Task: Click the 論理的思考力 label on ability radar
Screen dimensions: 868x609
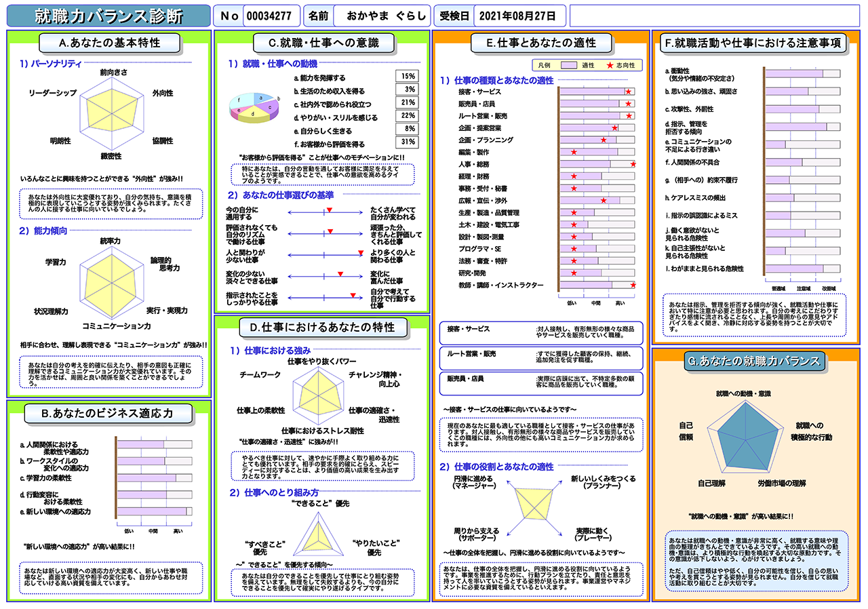Action: click(x=165, y=264)
